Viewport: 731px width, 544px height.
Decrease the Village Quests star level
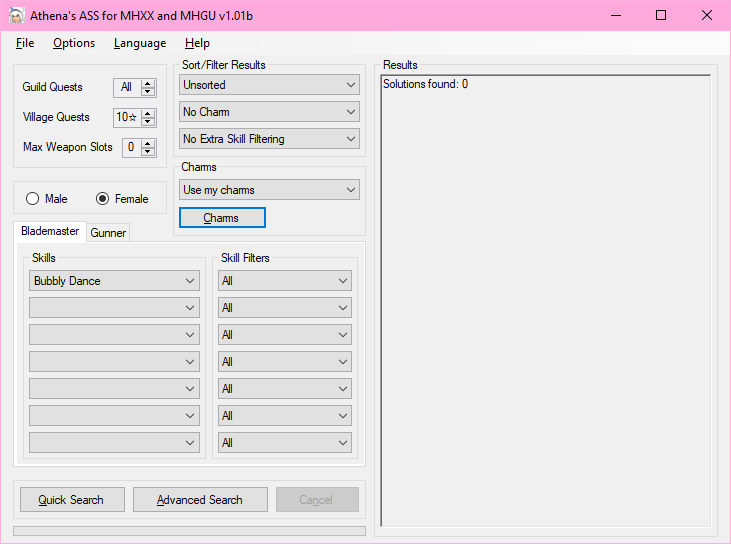point(148,121)
